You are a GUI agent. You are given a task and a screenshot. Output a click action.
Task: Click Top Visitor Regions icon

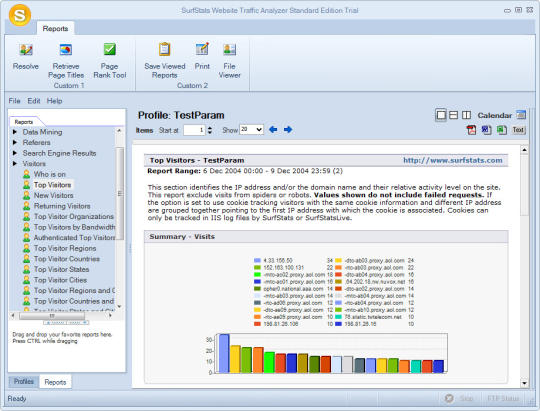[x=27, y=248]
